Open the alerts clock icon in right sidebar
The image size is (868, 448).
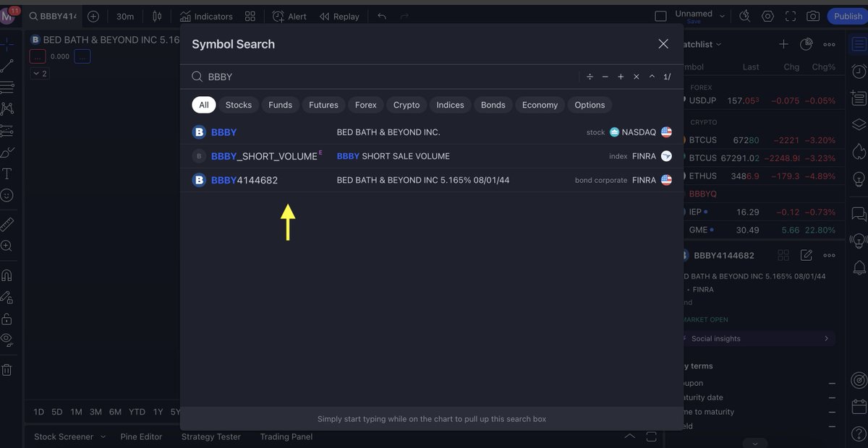859,71
